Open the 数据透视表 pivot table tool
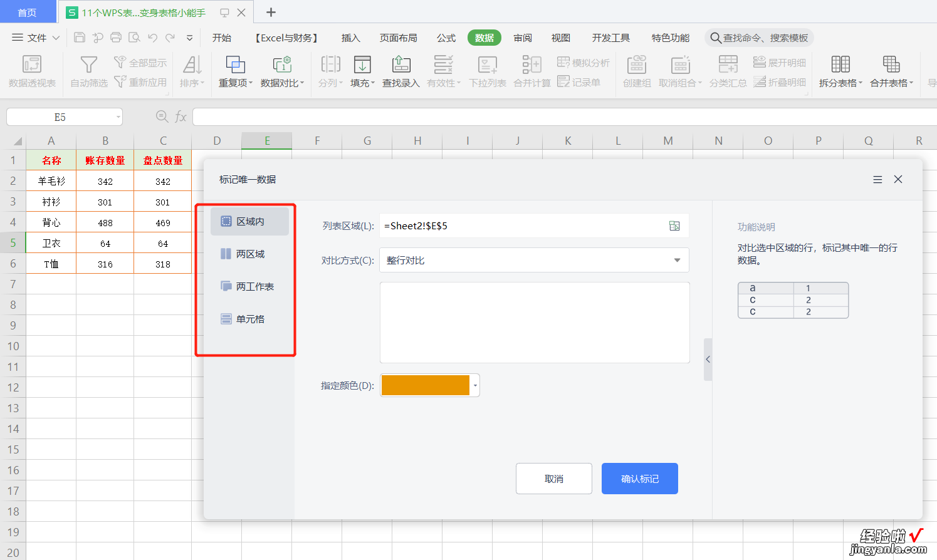The height and width of the screenshot is (560, 937). point(32,71)
